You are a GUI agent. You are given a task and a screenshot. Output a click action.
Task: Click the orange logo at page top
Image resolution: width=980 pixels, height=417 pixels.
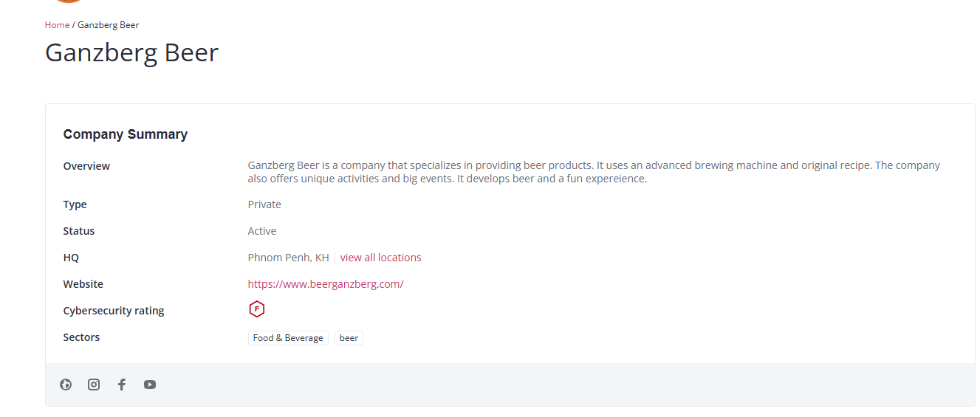tap(69, 1)
